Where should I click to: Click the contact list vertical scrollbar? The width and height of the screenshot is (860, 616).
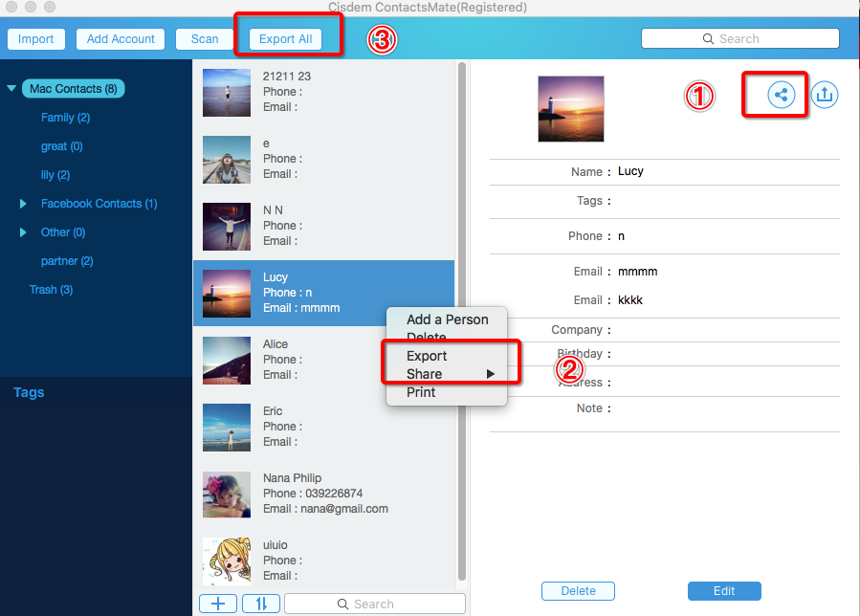(462, 321)
